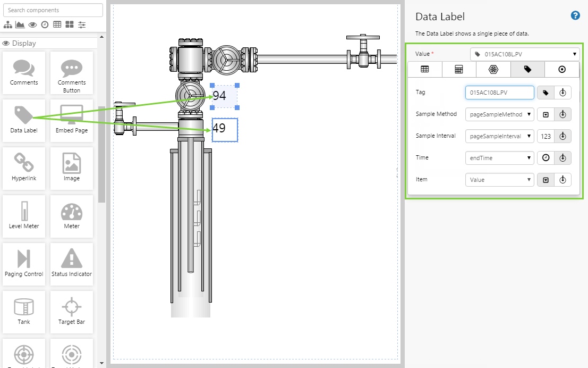Image resolution: width=588 pixels, height=368 pixels.
Task: Toggle Sample Method variable binding button
Action: pos(563,114)
